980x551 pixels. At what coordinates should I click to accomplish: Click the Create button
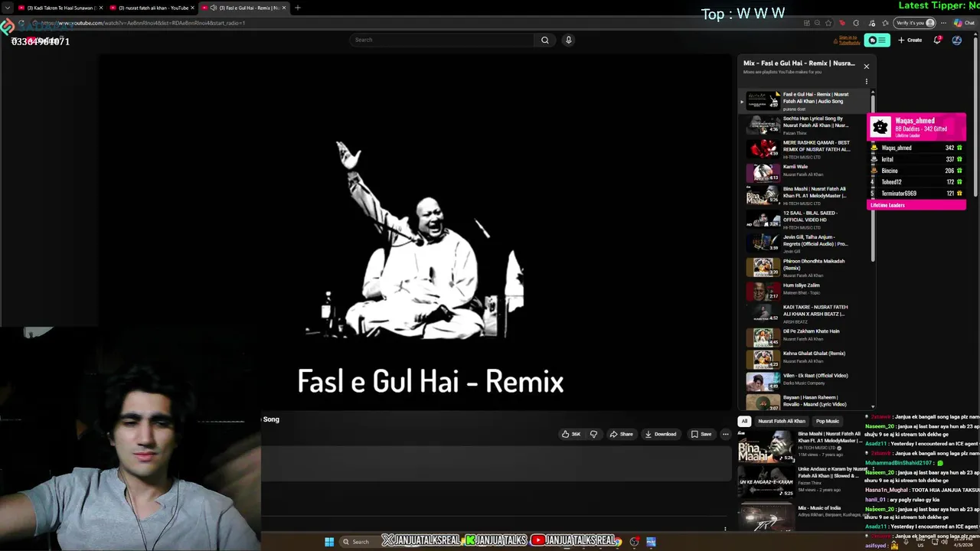click(x=910, y=40)
